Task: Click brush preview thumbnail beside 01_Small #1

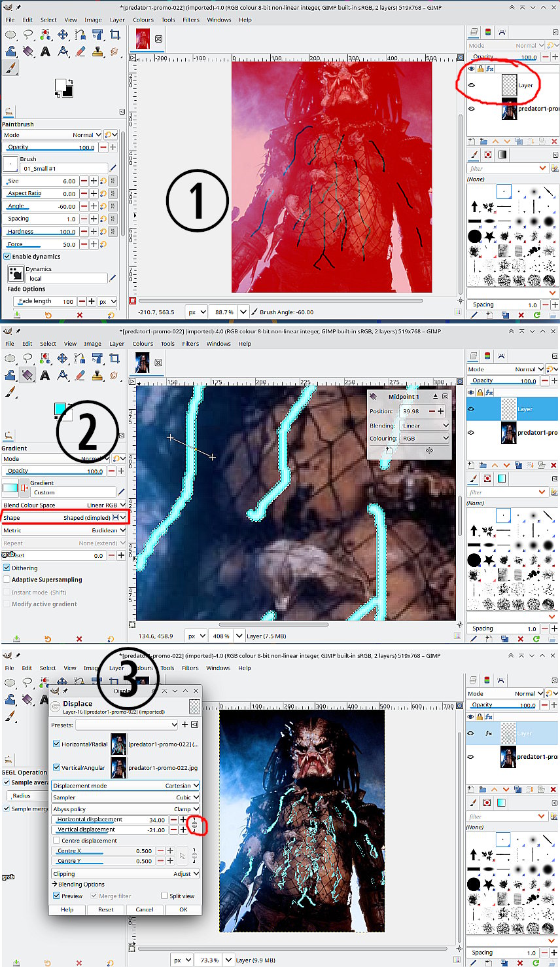Action: click(10, 164)
